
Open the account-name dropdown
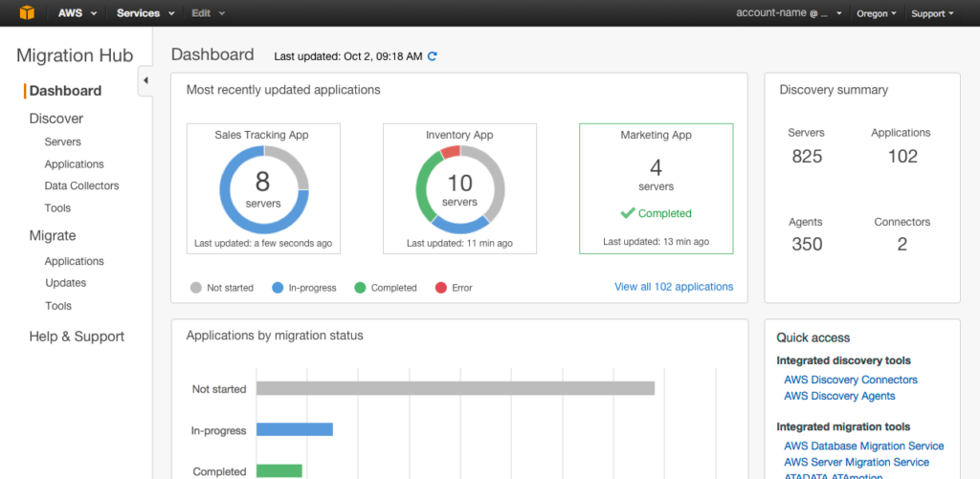790,13
